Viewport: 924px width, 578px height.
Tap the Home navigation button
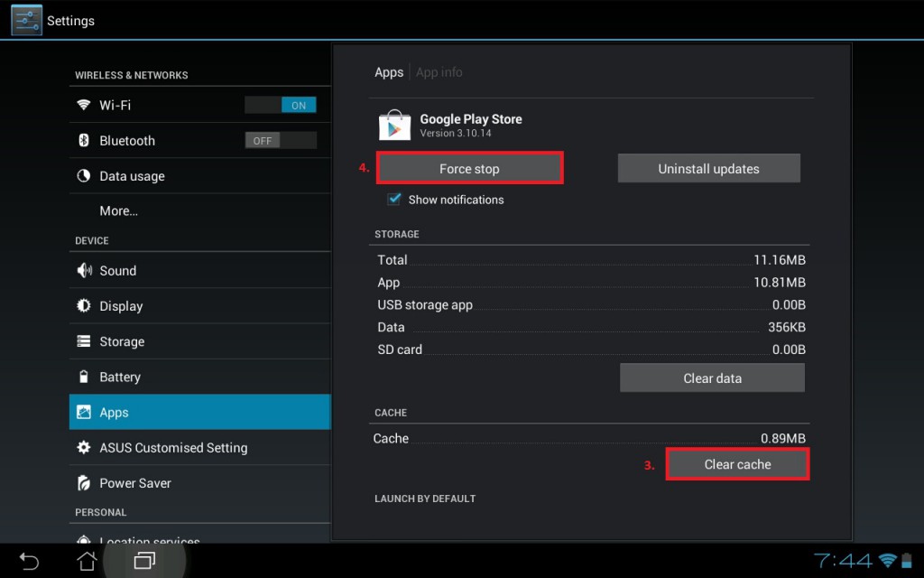point(87,560)
